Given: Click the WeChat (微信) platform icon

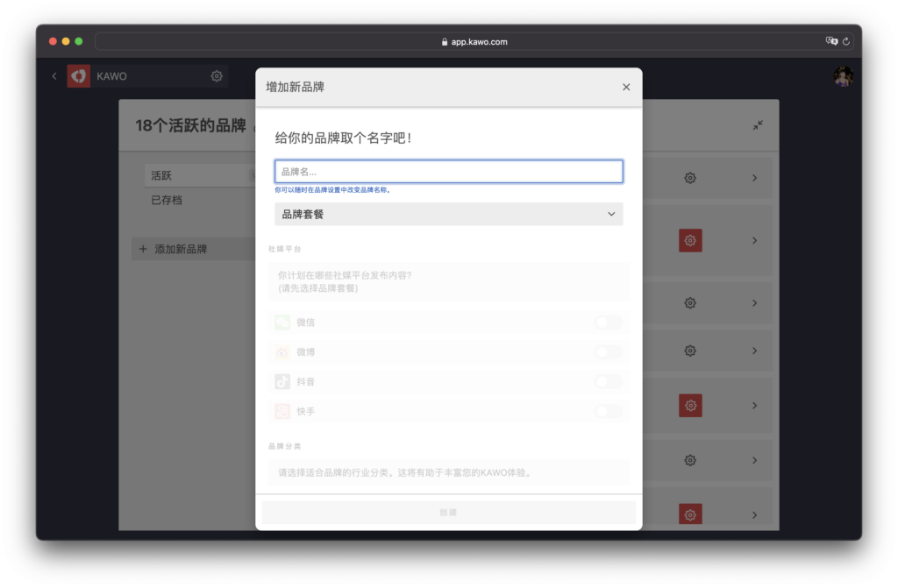Looking at the screenshot, I should pos(282,322).
